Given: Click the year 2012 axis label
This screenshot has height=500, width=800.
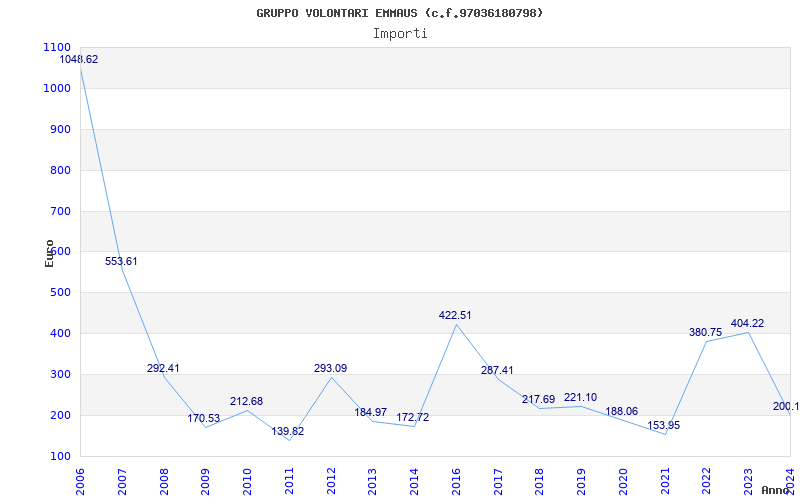Looking at the screenshot, I should pyautogui.click(x=331, y=480).
